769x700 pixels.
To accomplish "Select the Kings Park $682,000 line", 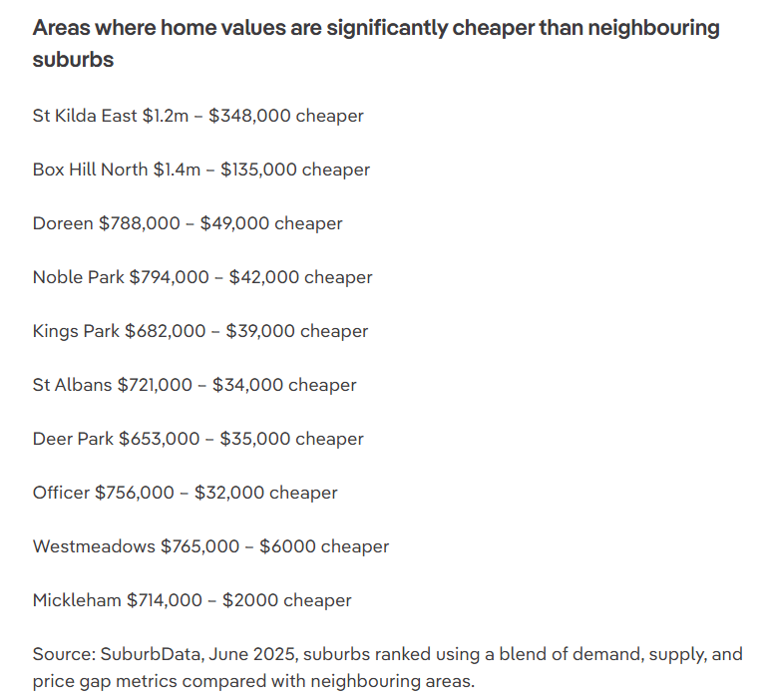I will [x=200, y=332].
